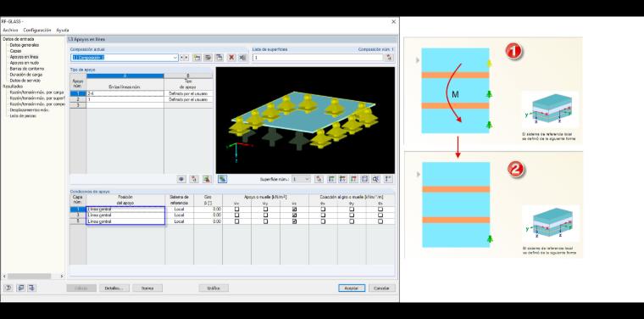The height and width of the screenshot is (319, 644).
Task: Click the view in X direction icon
Action: click(331, 179)
